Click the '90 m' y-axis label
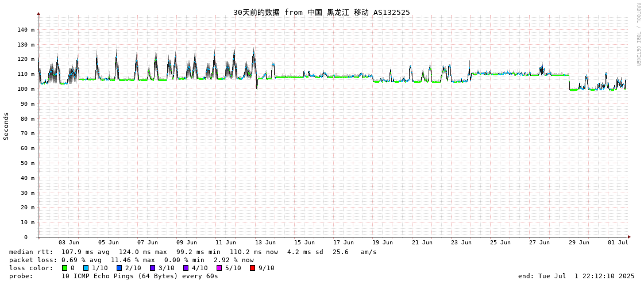 [x=28, y=103]
